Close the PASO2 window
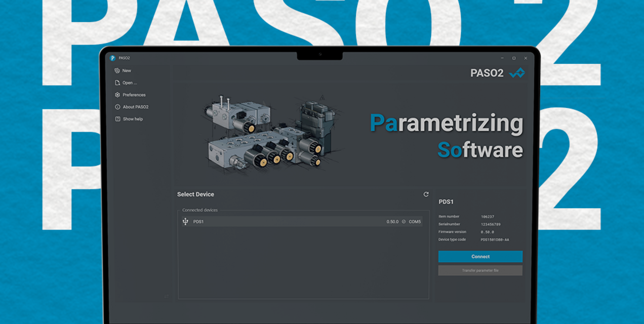This screenshot has width=644, height=324. tap(526, 58)
